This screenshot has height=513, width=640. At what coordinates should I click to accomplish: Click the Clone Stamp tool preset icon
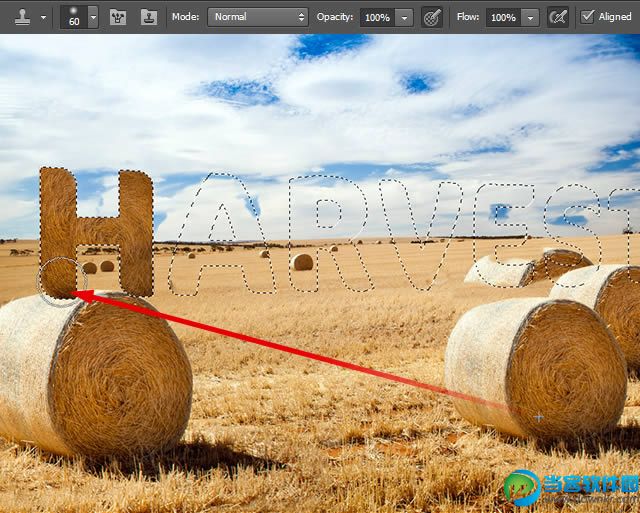22,17
